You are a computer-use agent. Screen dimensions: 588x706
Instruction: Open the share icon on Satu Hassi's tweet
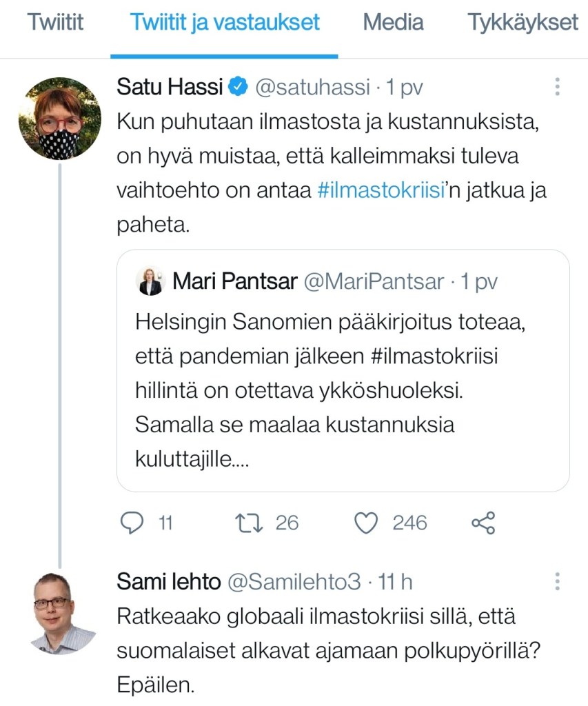(483, 523)
